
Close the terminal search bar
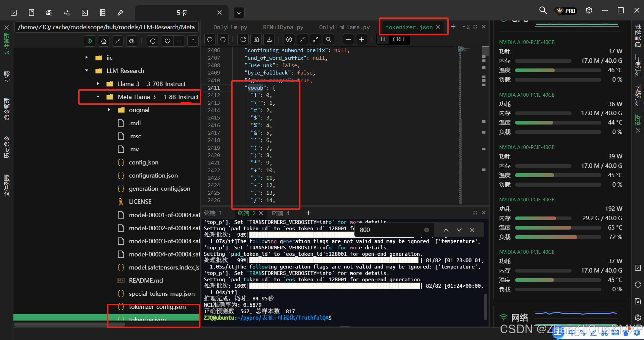(x=472, y=230)
